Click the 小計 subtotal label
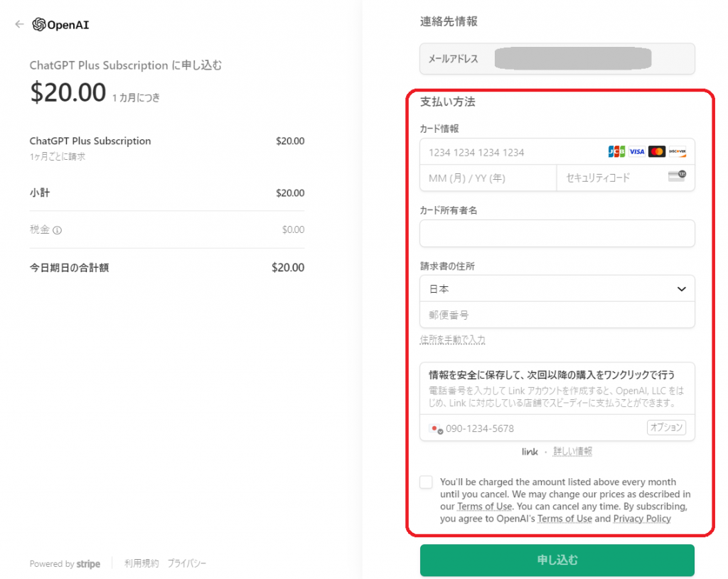 40,193
